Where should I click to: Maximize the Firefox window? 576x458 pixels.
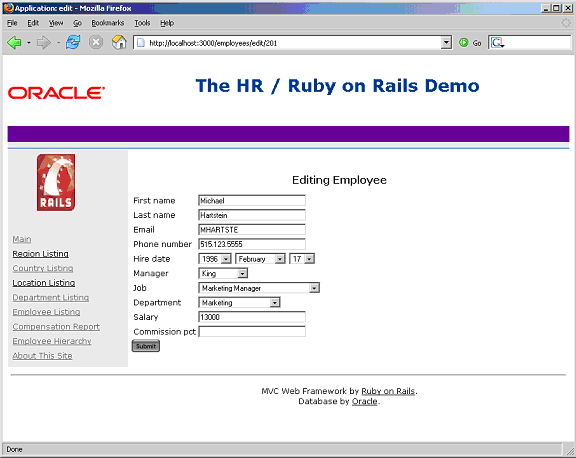(x=557, y=8)
